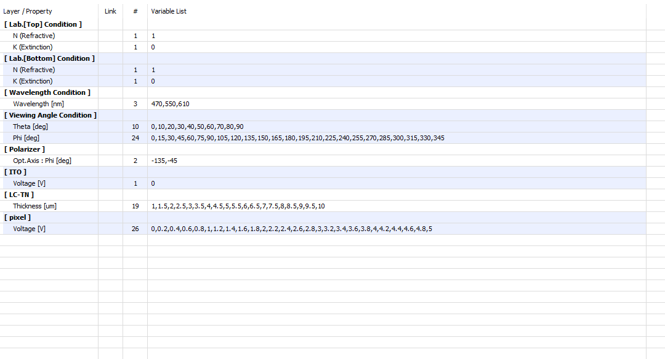
Task: Click the ITO group header
Action: 15,172
